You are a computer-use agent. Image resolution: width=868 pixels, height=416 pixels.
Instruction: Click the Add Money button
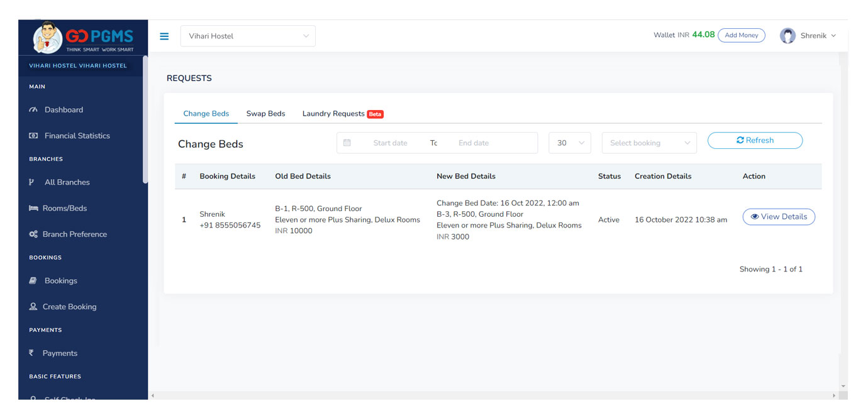coord(742,35)
